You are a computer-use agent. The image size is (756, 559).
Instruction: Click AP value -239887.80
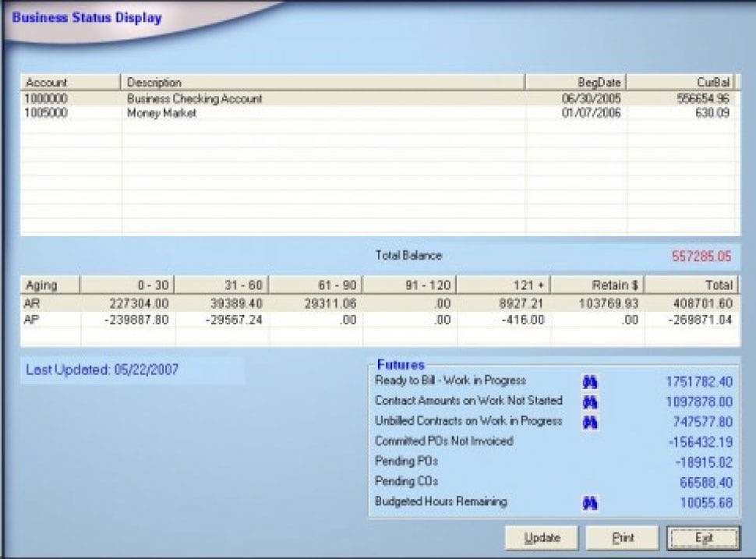tap(136, 320)
